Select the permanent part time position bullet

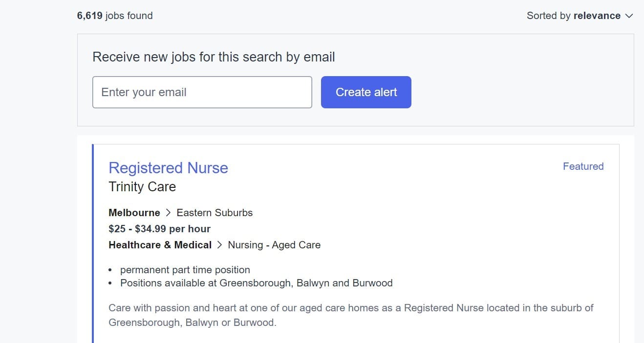pyautogui.click(x=185, y=269)
